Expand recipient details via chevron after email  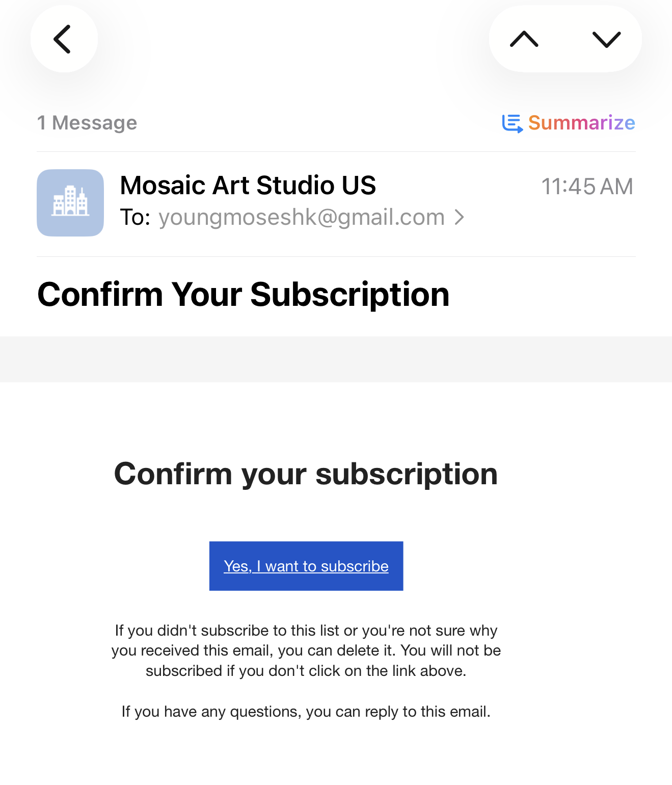coord(460,218)
